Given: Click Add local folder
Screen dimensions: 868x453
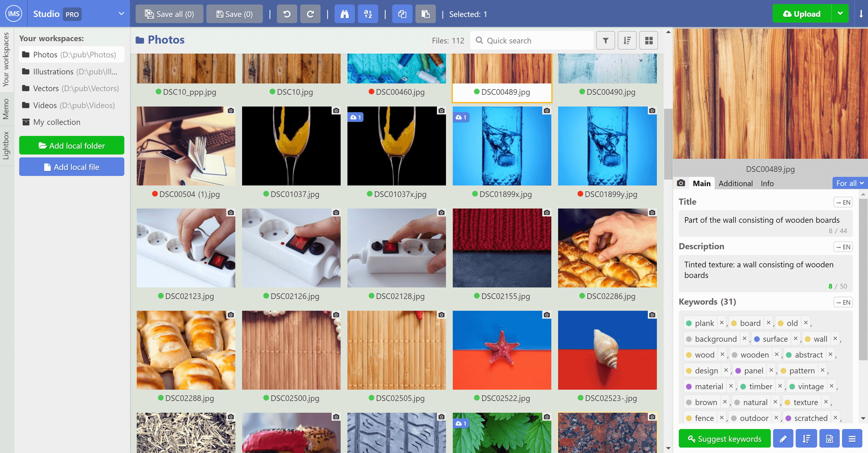Looking at the screenshot, I should (x=71, y=145).
